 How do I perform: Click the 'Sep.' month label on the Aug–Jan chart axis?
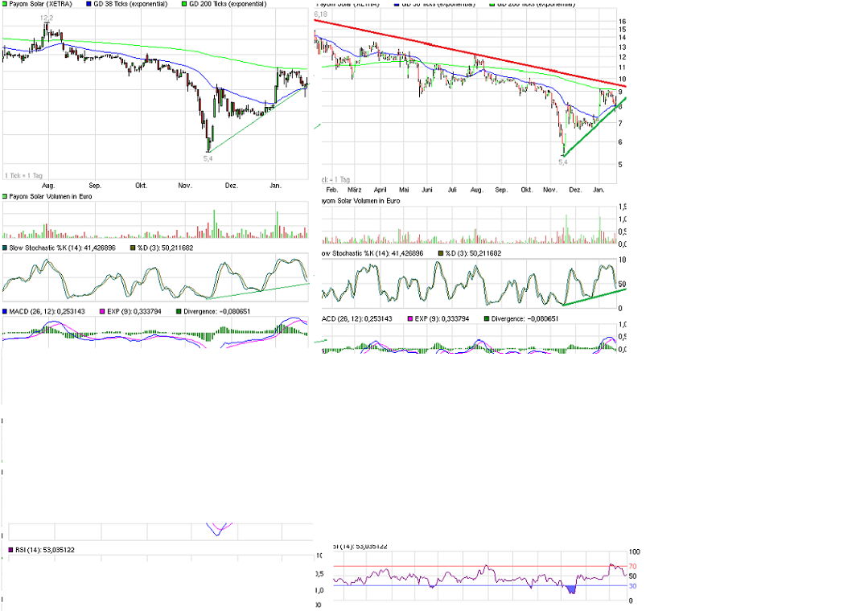[x=95, y=186]
